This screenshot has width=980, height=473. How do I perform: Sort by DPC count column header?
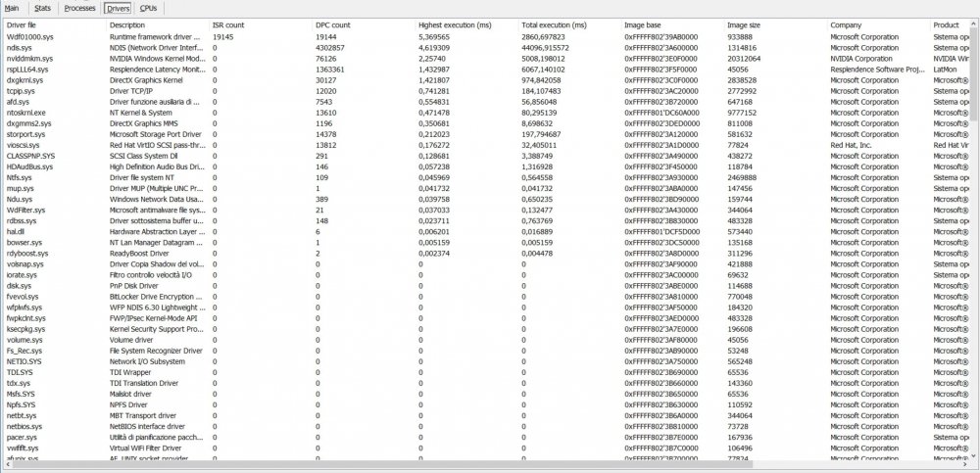pos(365,25)
